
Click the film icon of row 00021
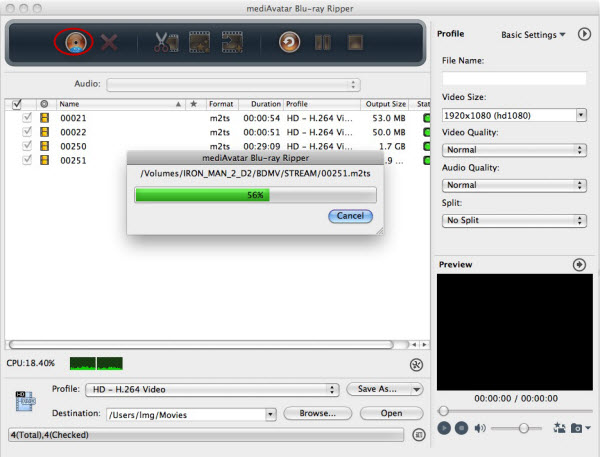click(44, 118)
